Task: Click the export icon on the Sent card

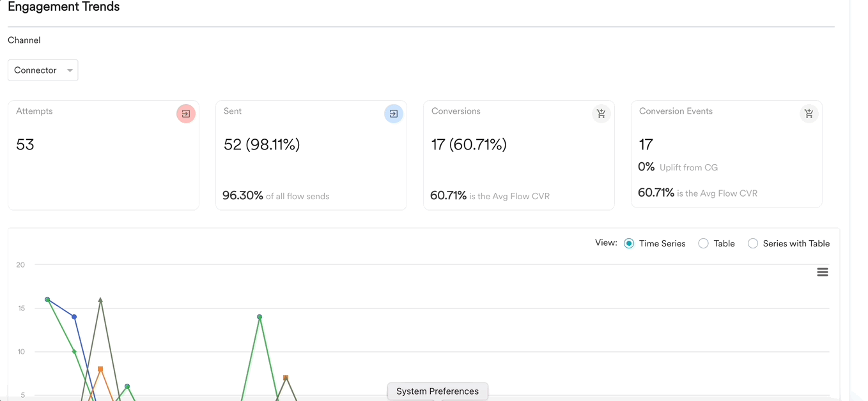Action: click(394, 113)
